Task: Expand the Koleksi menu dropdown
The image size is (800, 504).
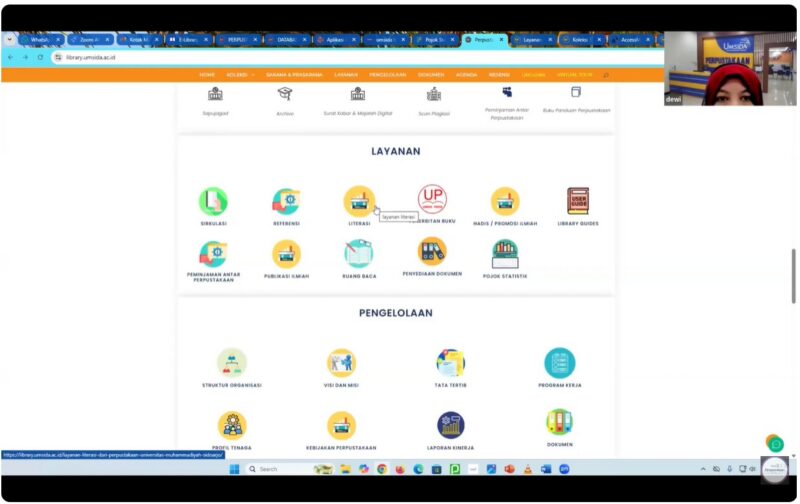Action: pyautogui.click(x=240, y=74)
